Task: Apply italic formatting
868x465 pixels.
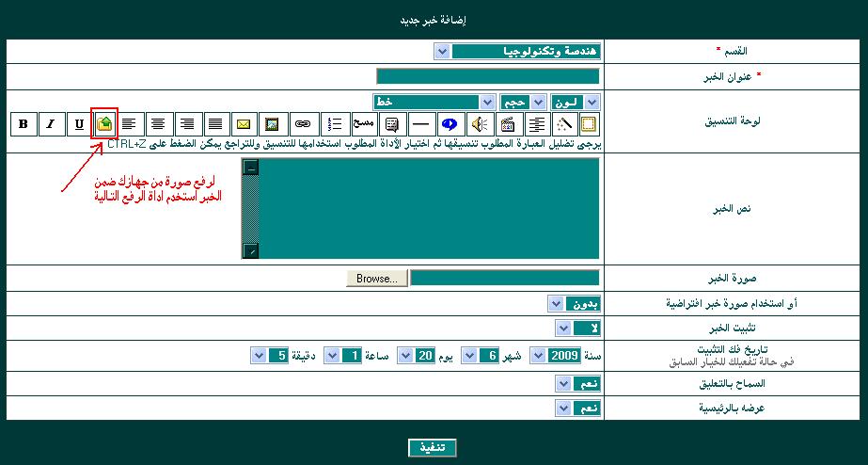Action: tap(52, 123)
